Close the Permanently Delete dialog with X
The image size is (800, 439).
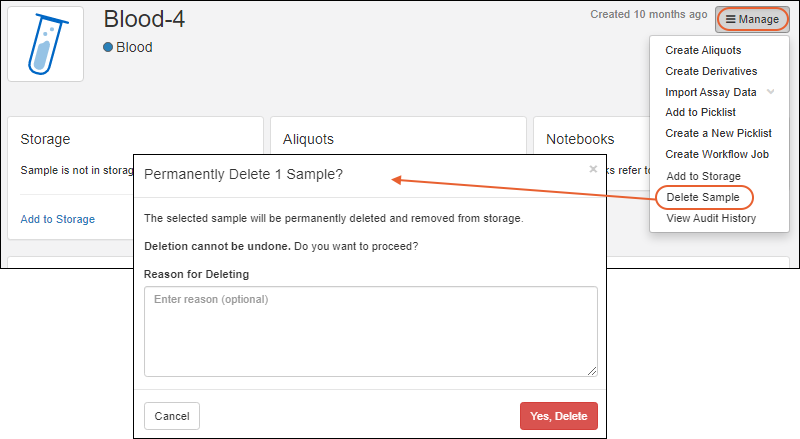(593, 170)
